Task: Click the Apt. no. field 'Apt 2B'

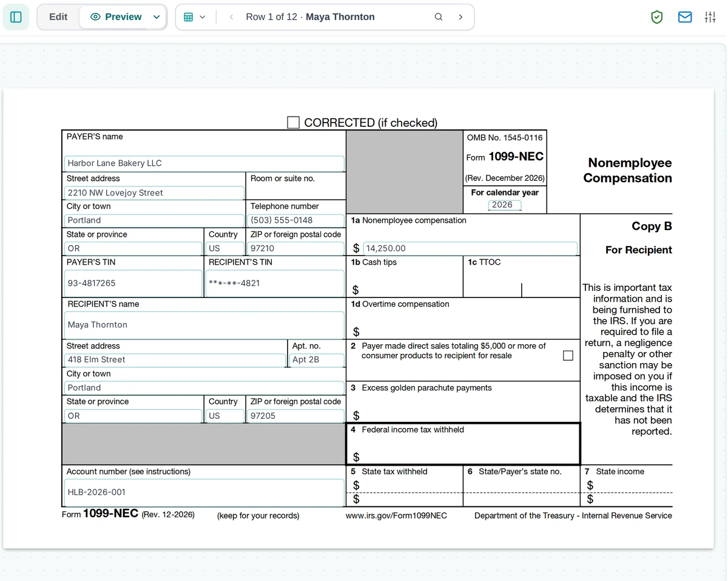Action: 316,359
